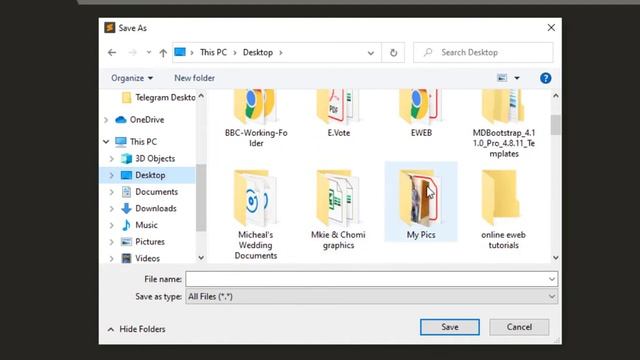Click the Music note icon in sidebar

coord(127,225)
